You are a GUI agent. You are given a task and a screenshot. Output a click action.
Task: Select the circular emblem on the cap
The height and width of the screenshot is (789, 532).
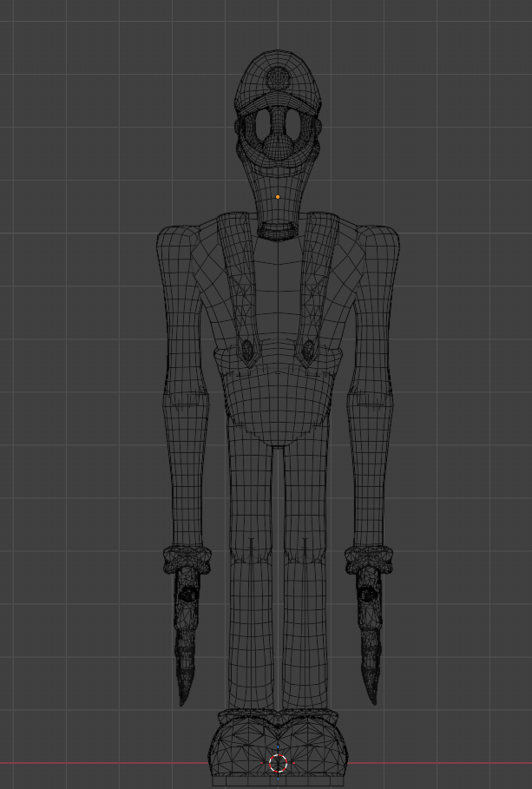pos(278,78)
